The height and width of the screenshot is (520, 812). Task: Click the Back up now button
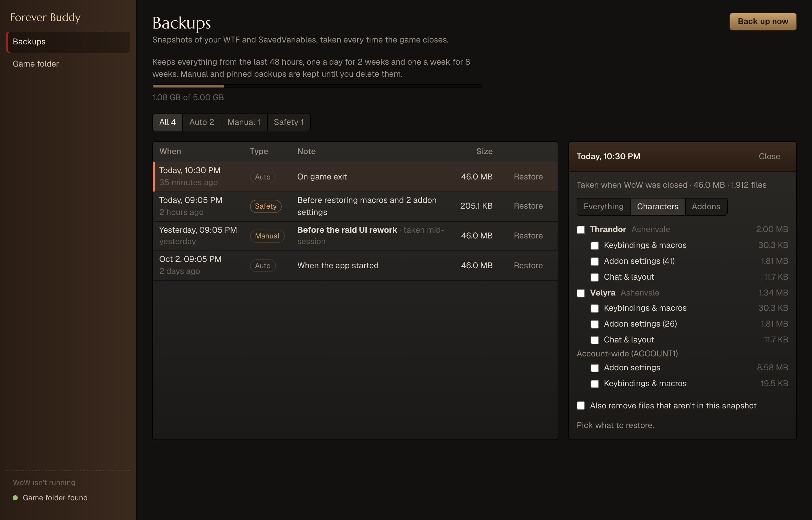click(x=763, y=22)
